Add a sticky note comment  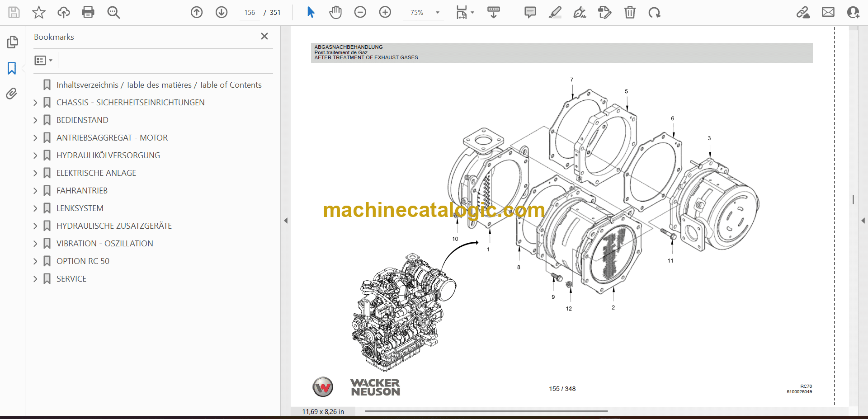pos(530,12)
